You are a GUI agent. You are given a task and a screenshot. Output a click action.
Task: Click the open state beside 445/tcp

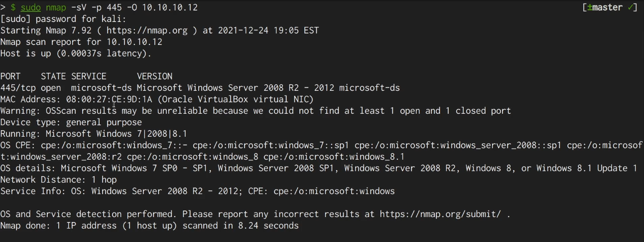pyautogui.click(x=51, y=88)
